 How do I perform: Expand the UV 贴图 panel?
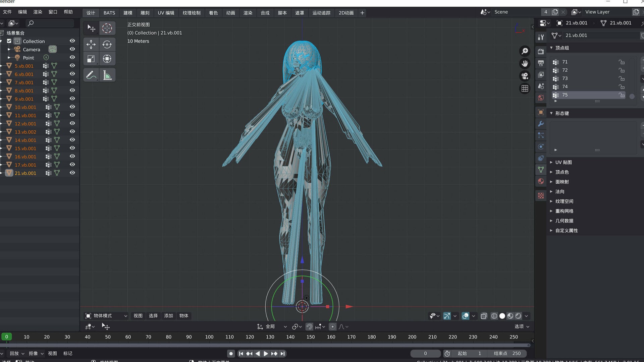click(563, 162)
